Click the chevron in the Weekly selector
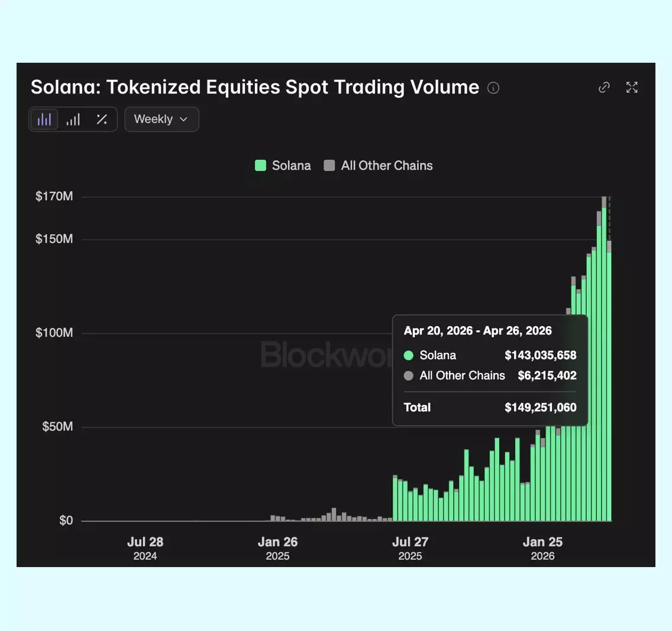The width and height of the screenshot is (672, 631). (x=184, y=119)
